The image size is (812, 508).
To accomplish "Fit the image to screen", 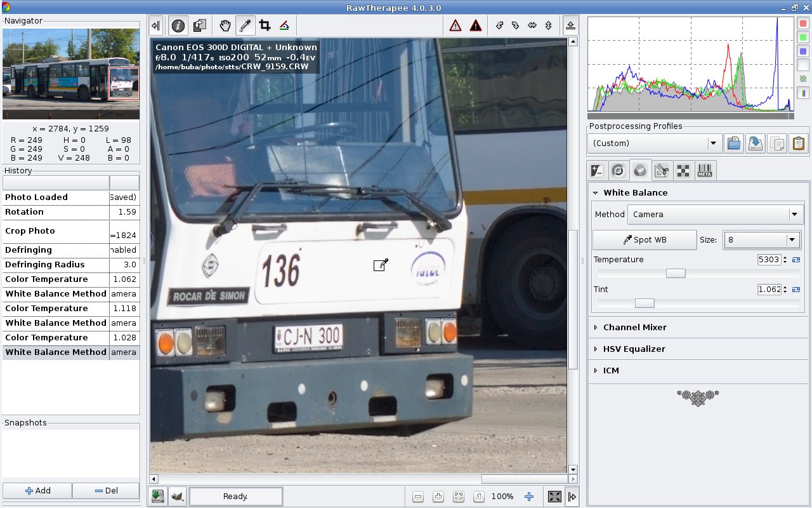I will (458, 497).
